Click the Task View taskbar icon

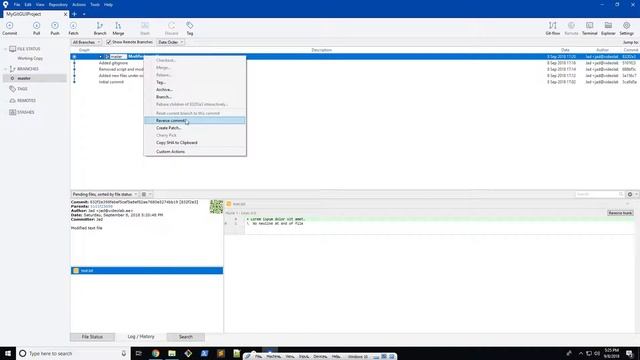138,353
